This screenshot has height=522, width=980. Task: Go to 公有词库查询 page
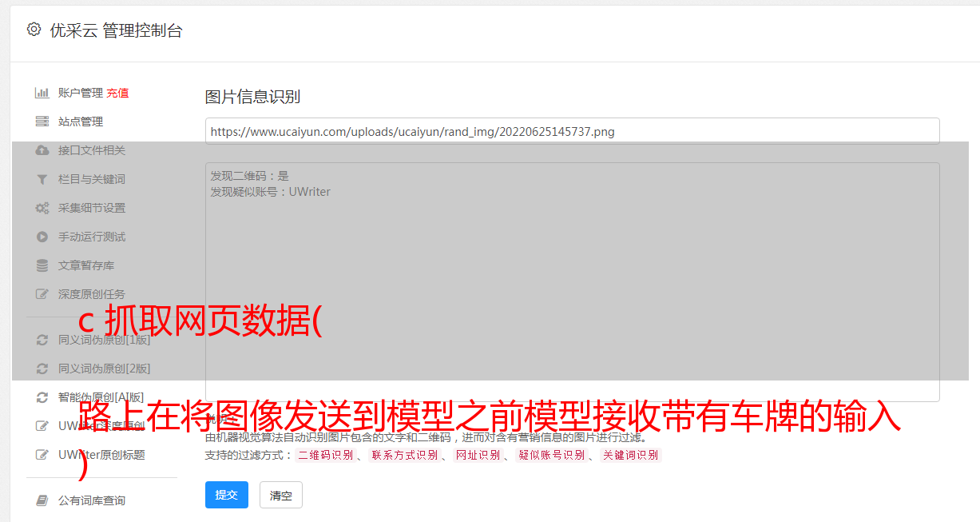point(92,500)
